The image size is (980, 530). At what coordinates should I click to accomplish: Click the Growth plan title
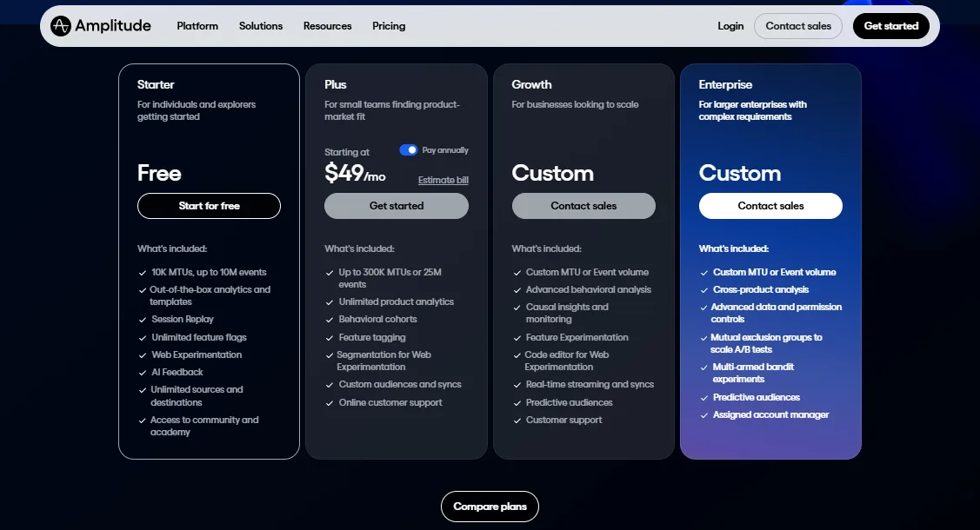click(x=532, y=84)
